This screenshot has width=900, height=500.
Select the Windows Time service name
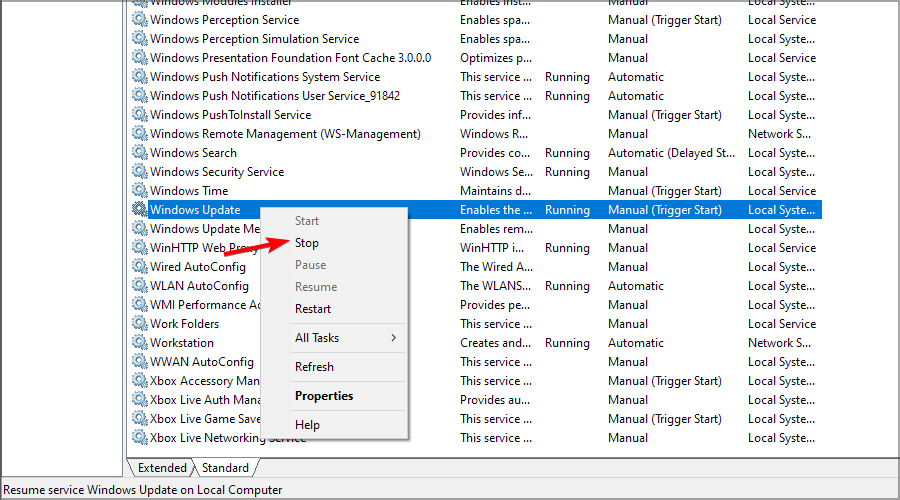point(189,191)
